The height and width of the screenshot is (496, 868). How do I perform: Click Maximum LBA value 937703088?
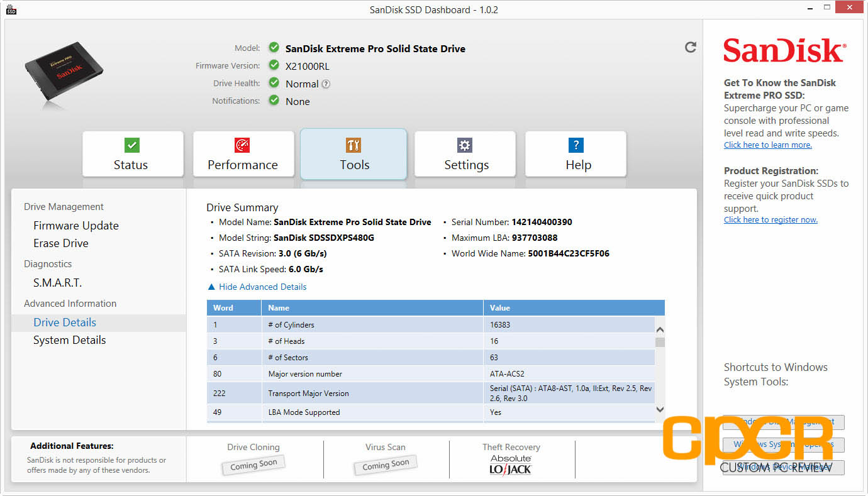click(x=533, y=238)
